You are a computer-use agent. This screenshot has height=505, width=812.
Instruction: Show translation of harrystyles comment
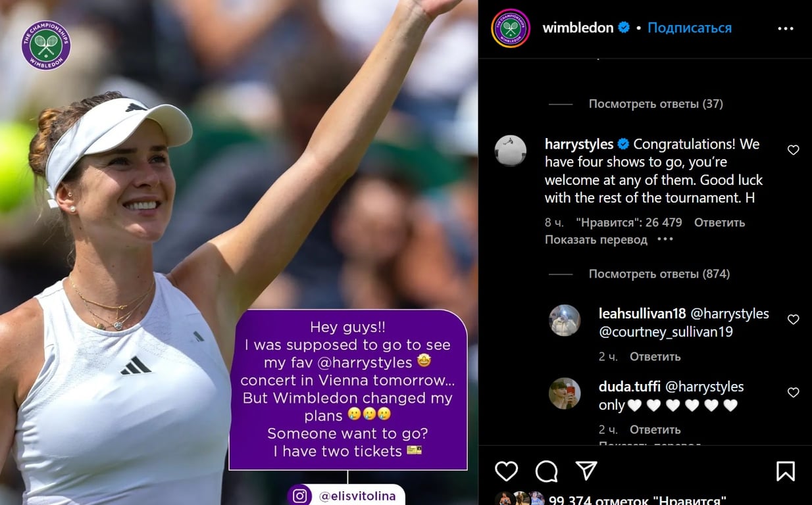coord(596,239)
